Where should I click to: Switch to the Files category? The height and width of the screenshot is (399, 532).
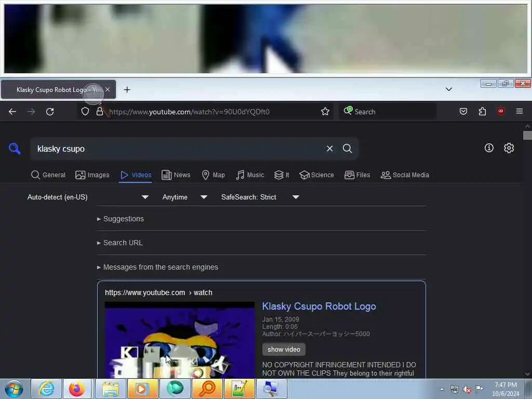click(357, 175)
